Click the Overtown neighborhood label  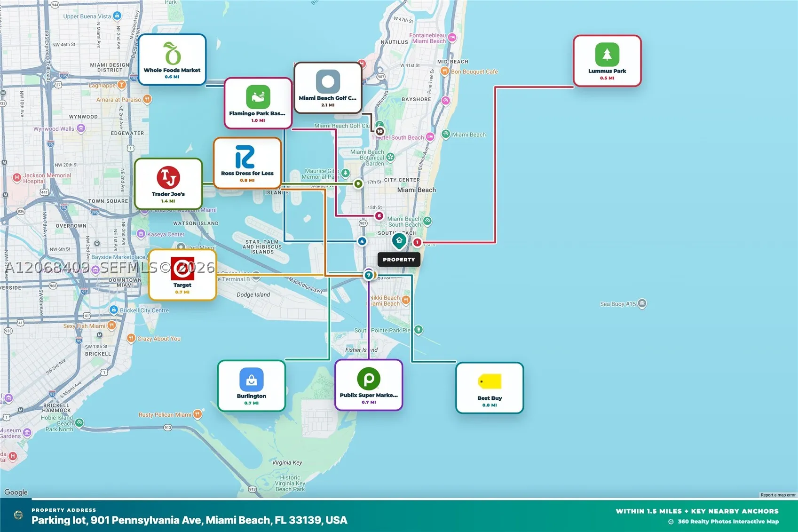(x=71, y=226)
